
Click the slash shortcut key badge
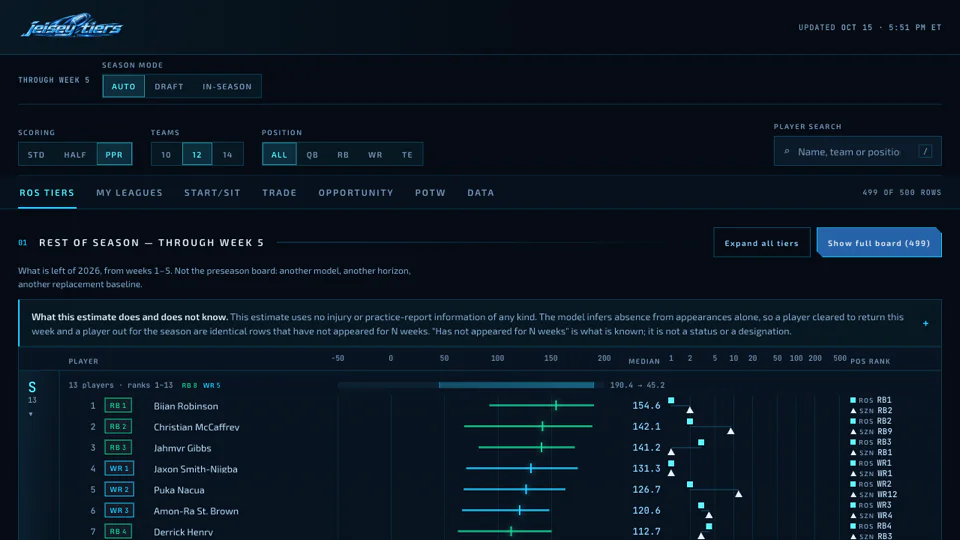click(925, 151)
